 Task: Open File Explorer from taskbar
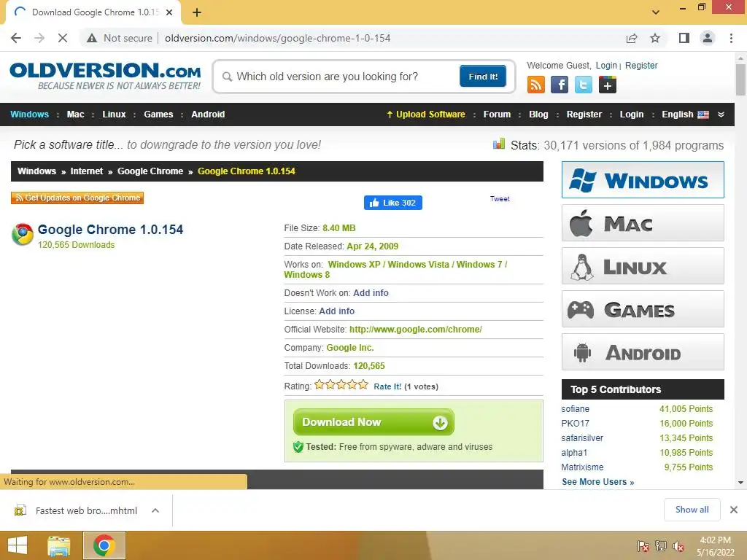click(59, 545)
